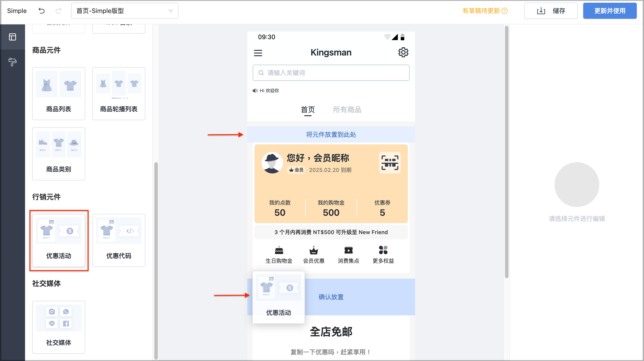Open the 首页-Simple版型 page dropdown
Screen dimensions: 644x361
(x=125, y=11)
